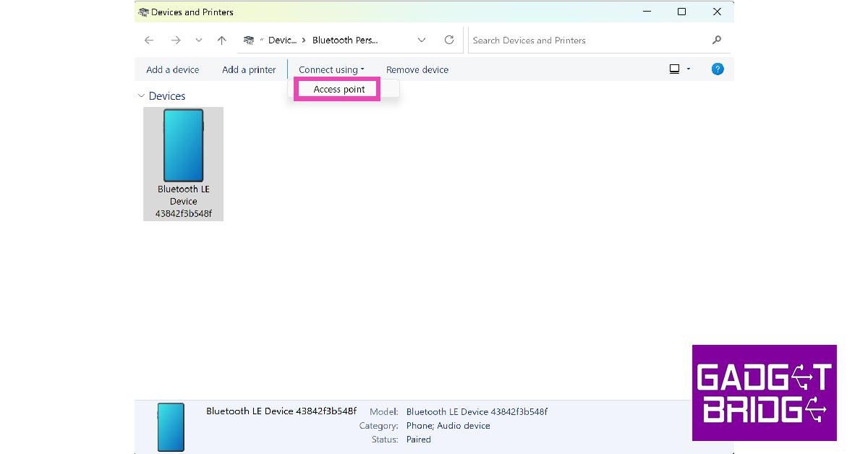This screenshot has width=868, height=454.
Task: Open the view options dropdown arrow
Action: [x=689, y=69]
